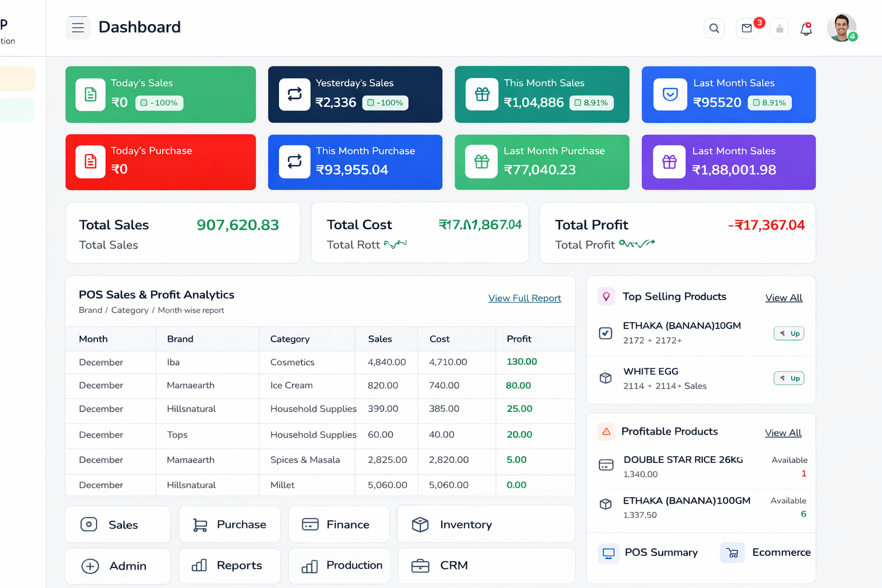Open the hamburger menu next to Dashboard
The width and height of the screenshot is (882, 588).
78,28
